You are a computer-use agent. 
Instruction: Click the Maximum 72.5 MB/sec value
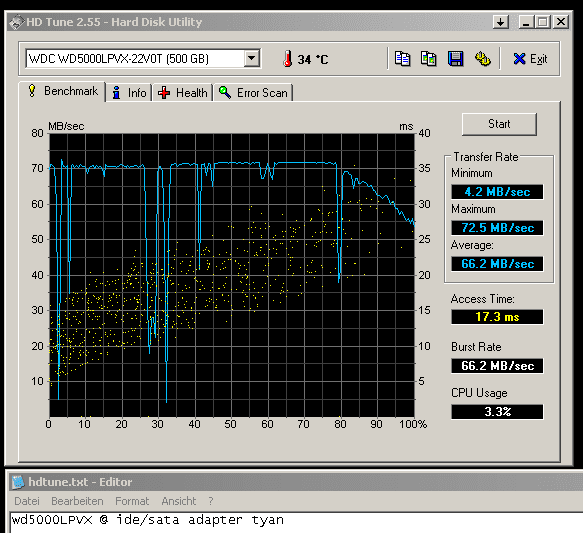pyautogui.click(x=497, y=227)
